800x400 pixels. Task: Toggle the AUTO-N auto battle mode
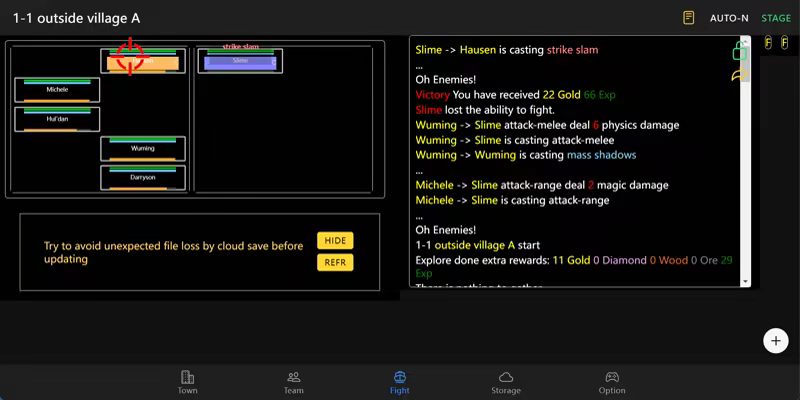pyautogui.click(x=729, y=18)
